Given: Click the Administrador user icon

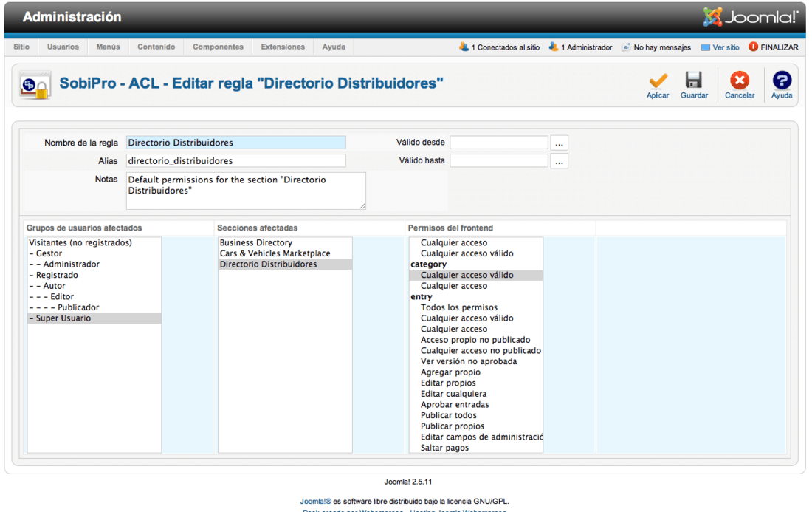Looking at the screenshot, I should 554,47.
